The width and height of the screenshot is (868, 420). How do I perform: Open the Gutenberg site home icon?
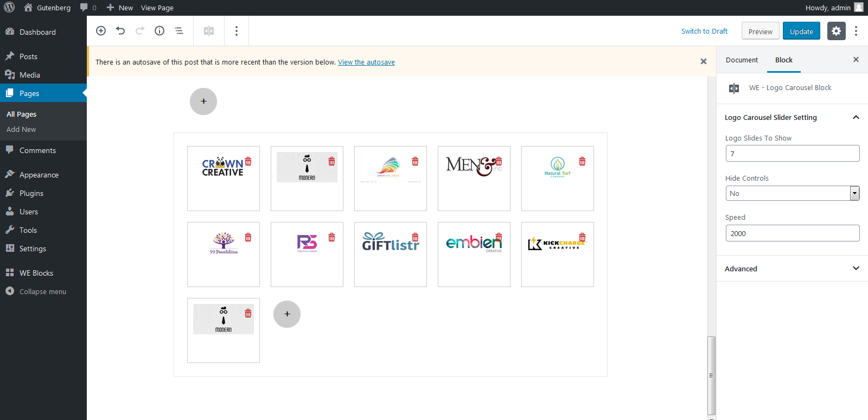click(28, 8)
